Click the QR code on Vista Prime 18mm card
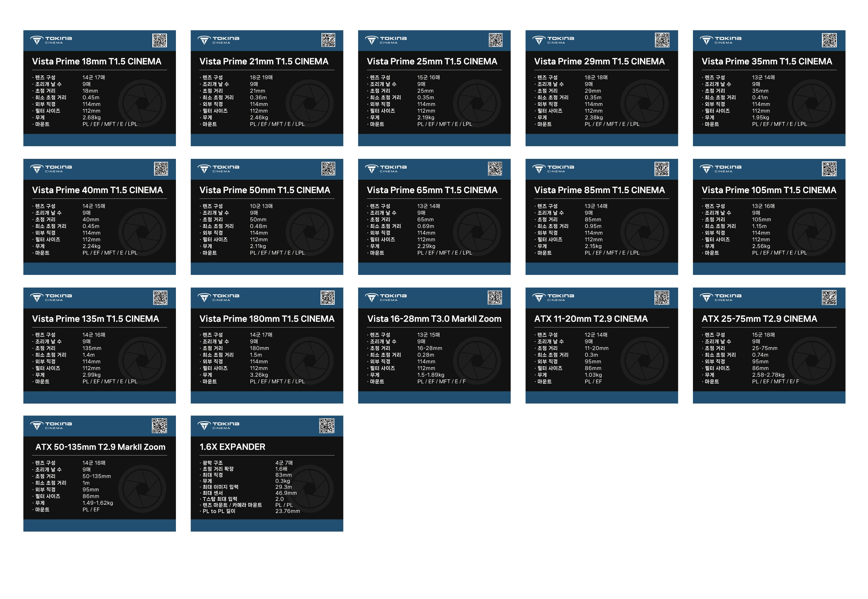Viewport: 868px width, 599px height. [159, 40]
